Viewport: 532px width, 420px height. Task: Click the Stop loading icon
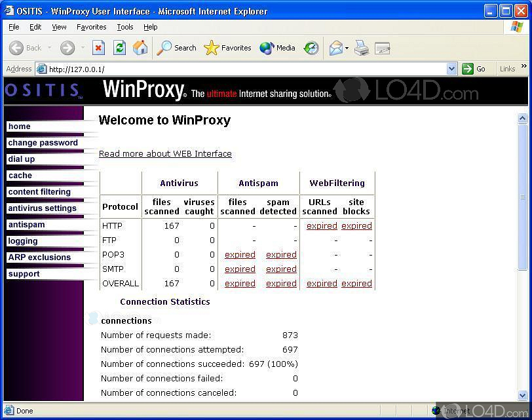coord(98,48)
